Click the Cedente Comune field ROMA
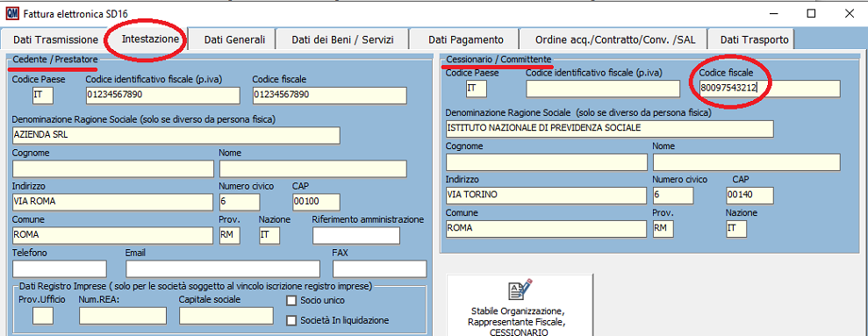 pos(112,235)
